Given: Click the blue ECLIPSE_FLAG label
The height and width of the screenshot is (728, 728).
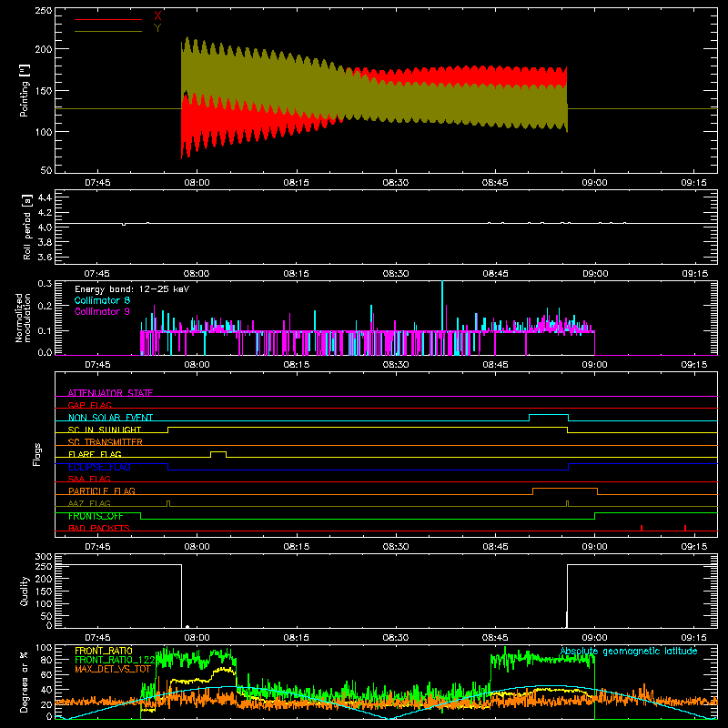Looking at the screenshot, I should pos(99,467).
